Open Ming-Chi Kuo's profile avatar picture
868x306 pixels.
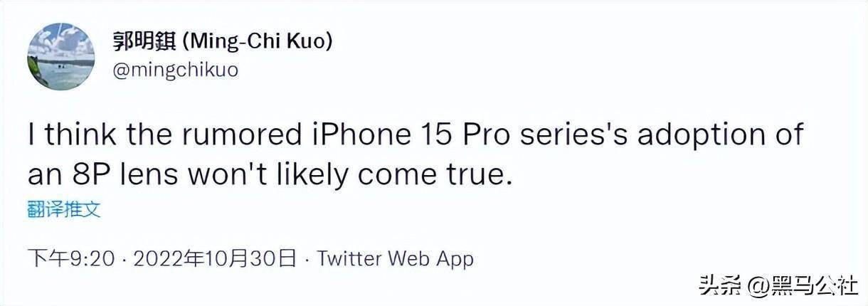(x=60, y=56)
